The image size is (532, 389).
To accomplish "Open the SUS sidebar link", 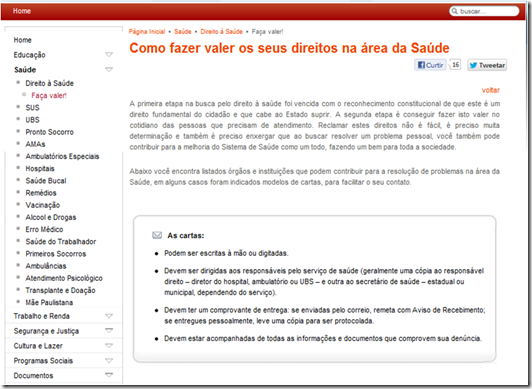I will tap(32, 108).
